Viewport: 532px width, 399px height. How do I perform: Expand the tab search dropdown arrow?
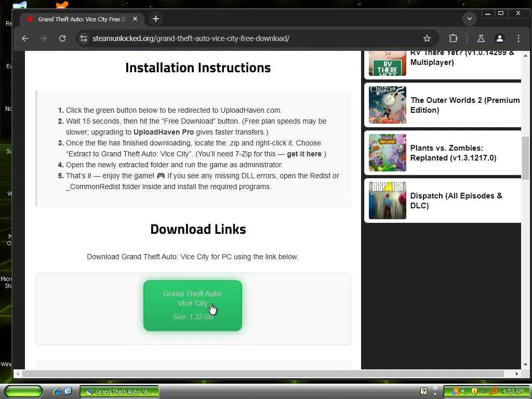(x=470, y=19)
